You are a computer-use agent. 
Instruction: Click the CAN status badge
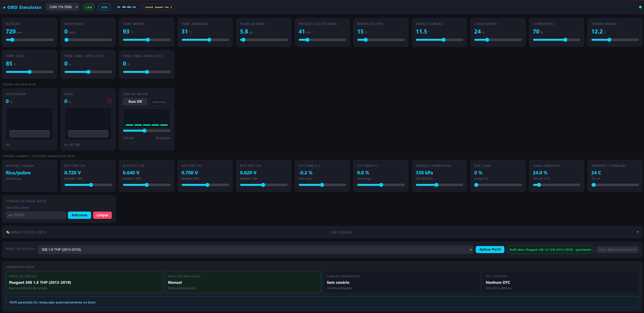(x=89, y=7)
